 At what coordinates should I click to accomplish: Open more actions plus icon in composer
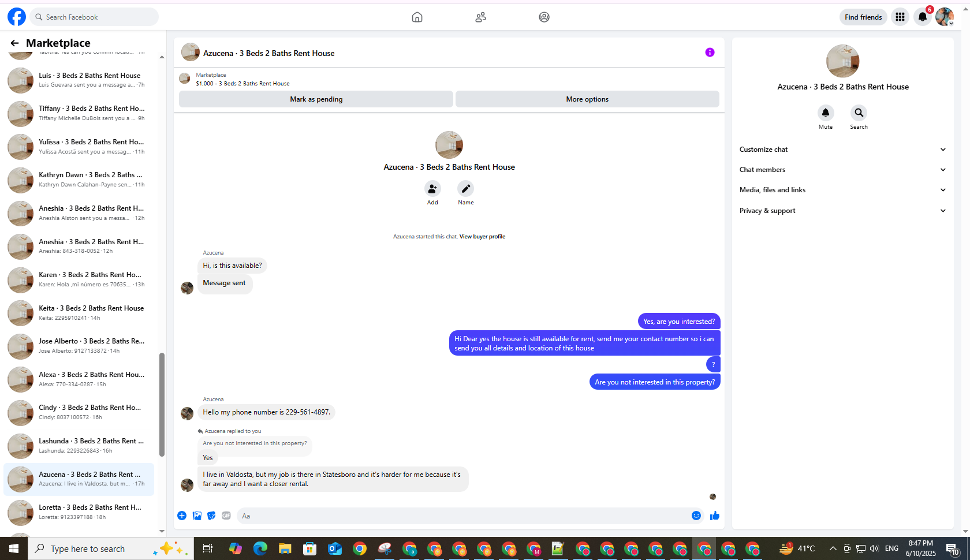[182, 516]
